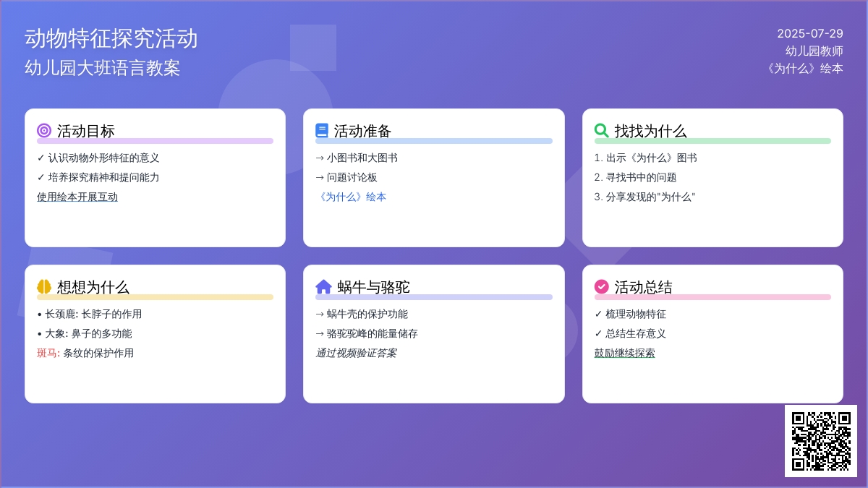Open the underlined 使用绘本开展互动 link

[77, 197]
